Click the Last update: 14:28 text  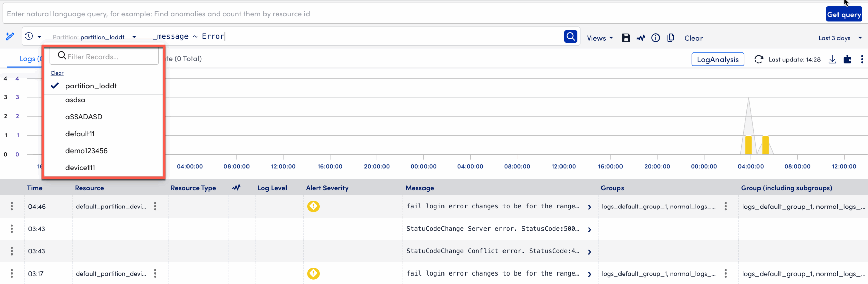794,59
